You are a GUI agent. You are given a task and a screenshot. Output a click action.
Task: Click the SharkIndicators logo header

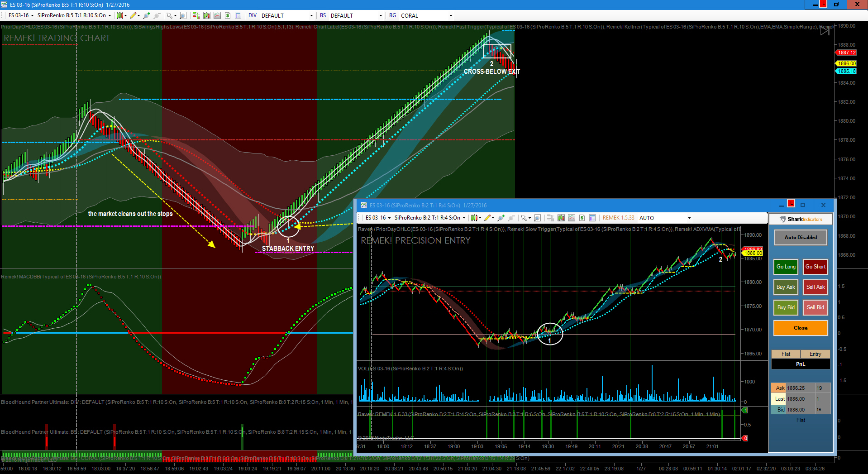[801, 219]
